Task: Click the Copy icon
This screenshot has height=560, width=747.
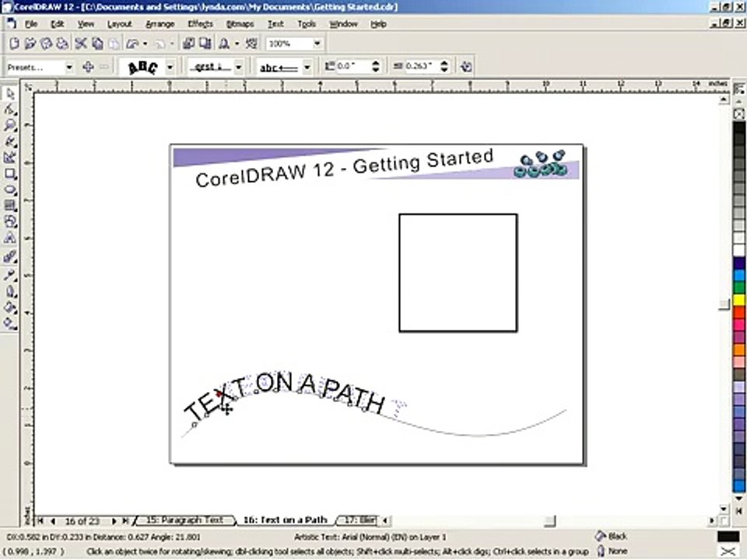Action: (97, 44)
